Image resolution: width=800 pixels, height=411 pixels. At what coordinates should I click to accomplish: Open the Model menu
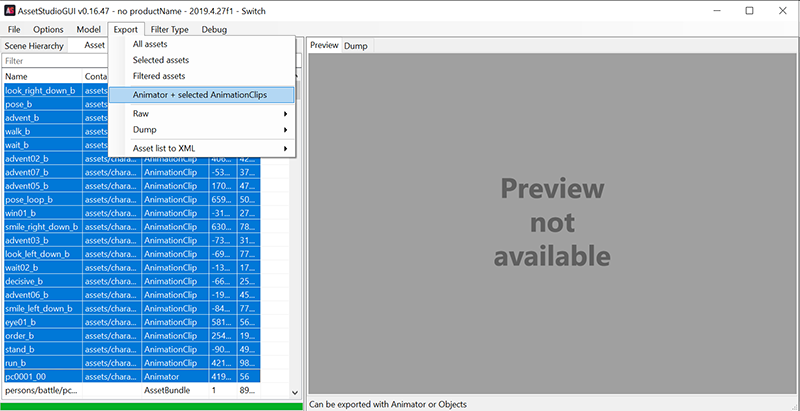(89, 30)
